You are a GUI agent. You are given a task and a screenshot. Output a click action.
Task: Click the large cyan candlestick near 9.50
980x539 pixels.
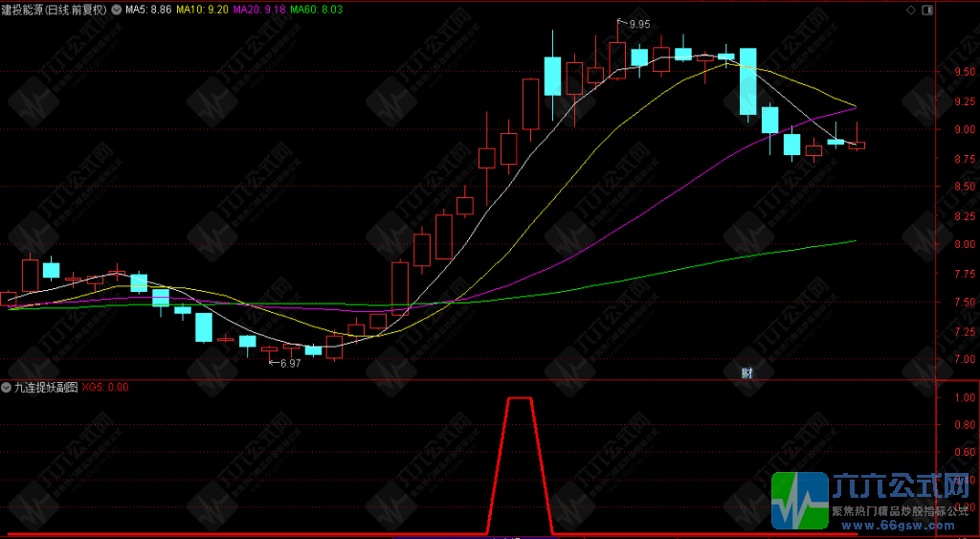pos(748,81)
